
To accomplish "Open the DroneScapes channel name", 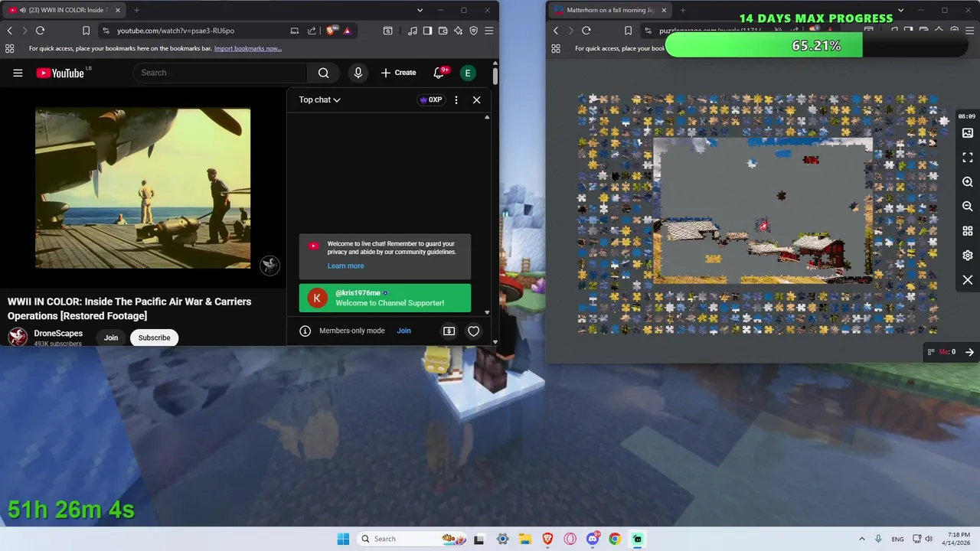I will click(x=58, y=334).
